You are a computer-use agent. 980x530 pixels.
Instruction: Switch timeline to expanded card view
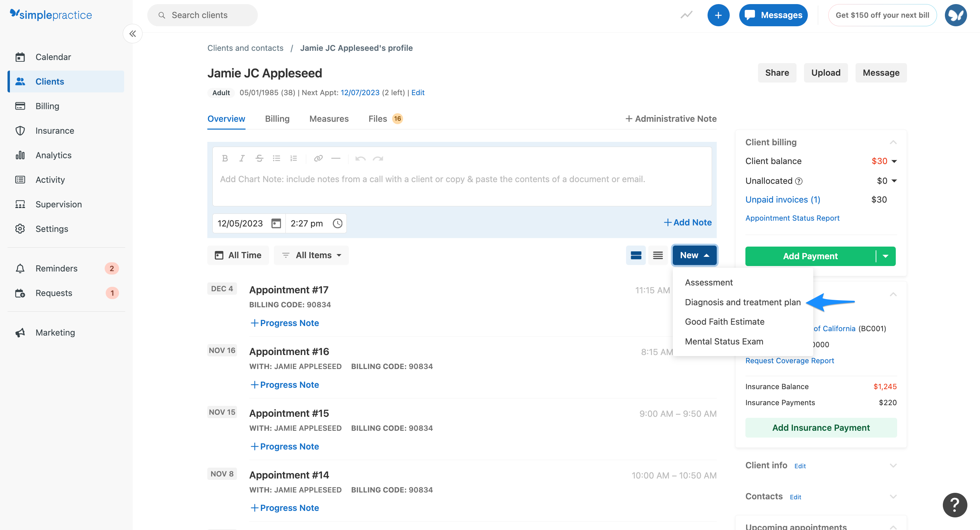pos(636,255)
